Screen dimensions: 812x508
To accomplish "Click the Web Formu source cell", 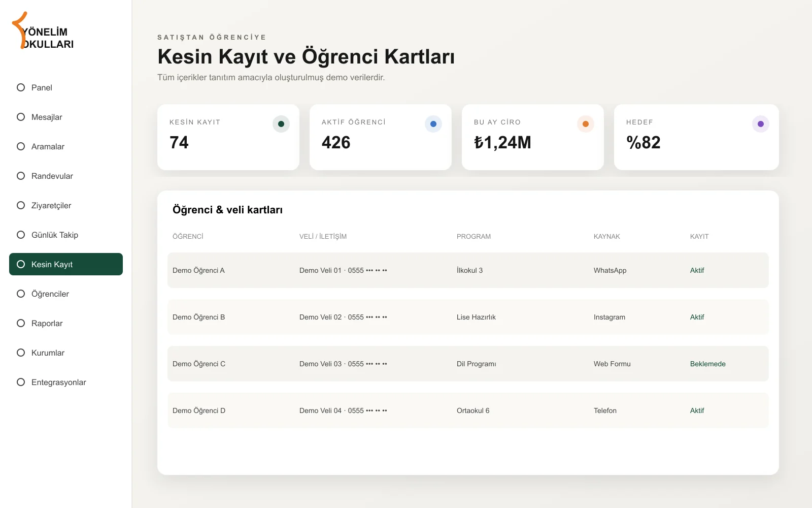I will pos(612,364).
